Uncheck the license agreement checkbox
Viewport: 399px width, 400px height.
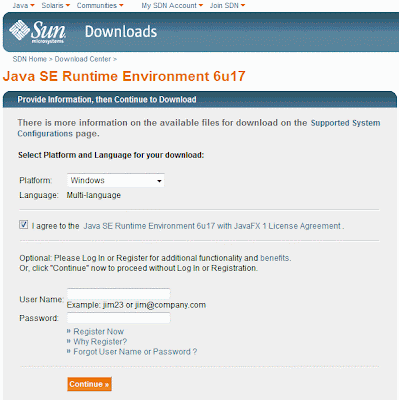point(23,225)
